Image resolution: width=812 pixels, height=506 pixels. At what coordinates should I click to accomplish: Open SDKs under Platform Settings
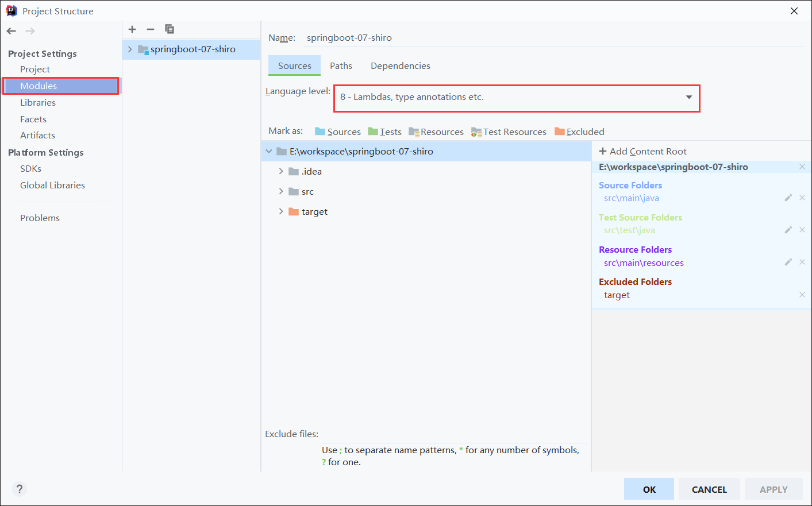tap(31, 169)
